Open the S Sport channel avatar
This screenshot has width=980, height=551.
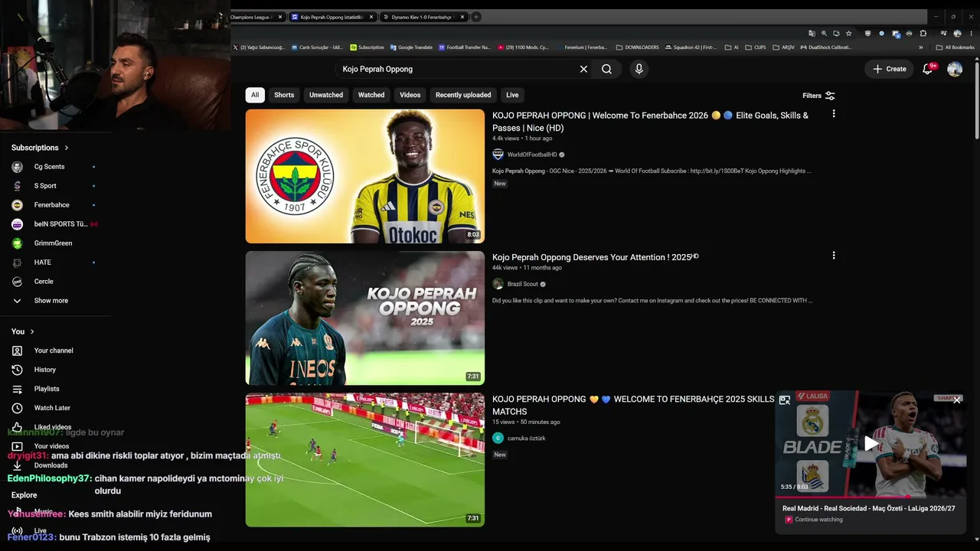tap(18, 186)
